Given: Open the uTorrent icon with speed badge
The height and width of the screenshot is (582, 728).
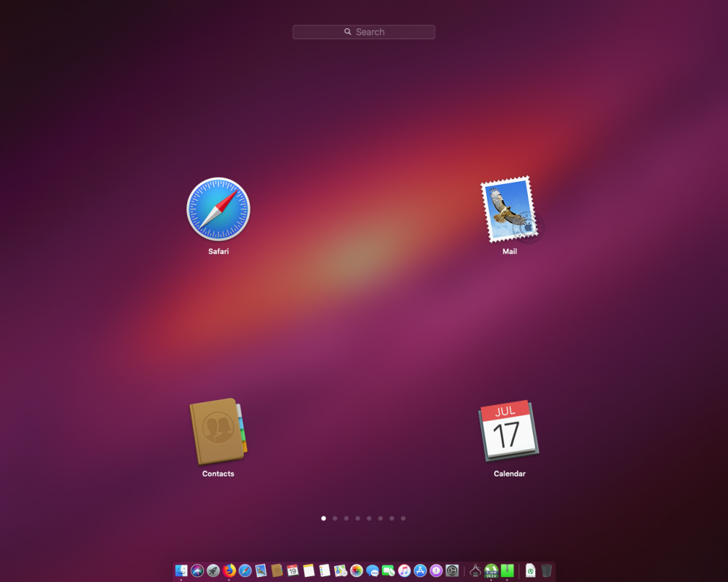Looking at the screenshot, I should (491, 570).
